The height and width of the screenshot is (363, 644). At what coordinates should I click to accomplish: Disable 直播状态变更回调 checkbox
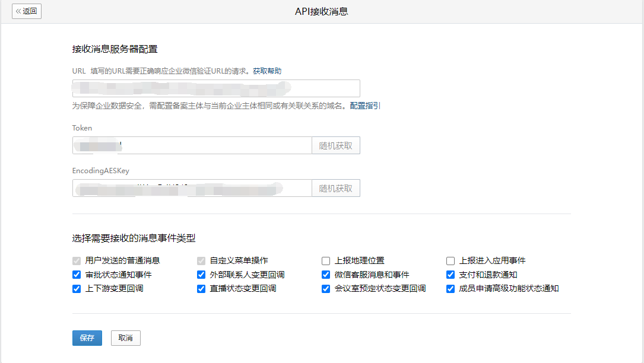pos(201,289)
